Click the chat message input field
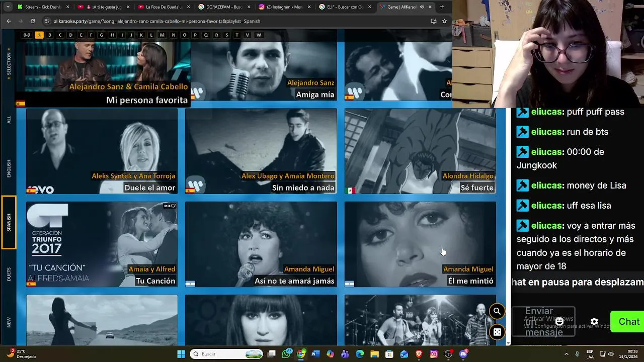The width and height of the screenshot is (644, 362). coord(543,322)
